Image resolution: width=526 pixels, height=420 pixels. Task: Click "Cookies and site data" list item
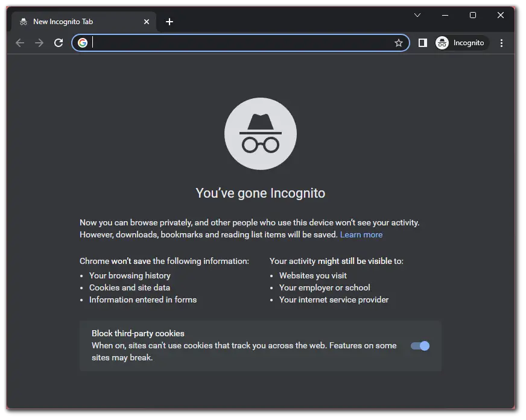pos(130,287)
